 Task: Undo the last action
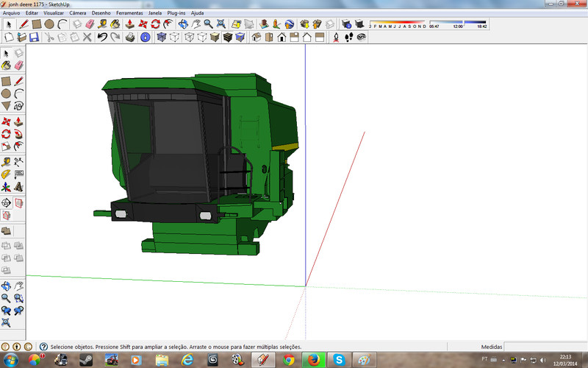pos(102,37)
